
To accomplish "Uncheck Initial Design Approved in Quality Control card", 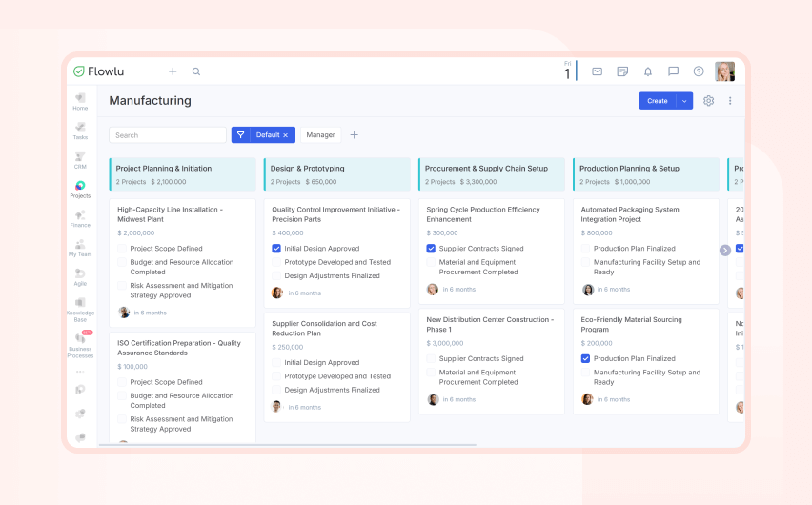I will (x=276, y=249).
